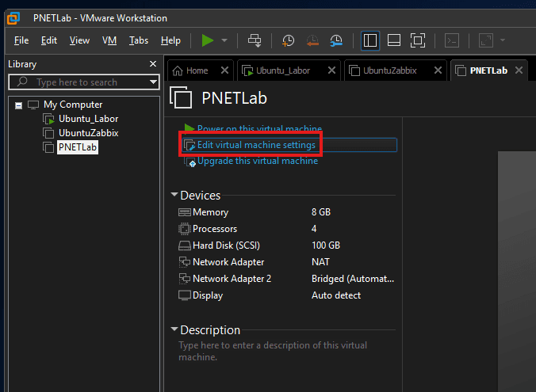Click the Hard Disk drive icon
Image resolution: width=536 pixels, height=392 pixels.
[x=185, y=245]
